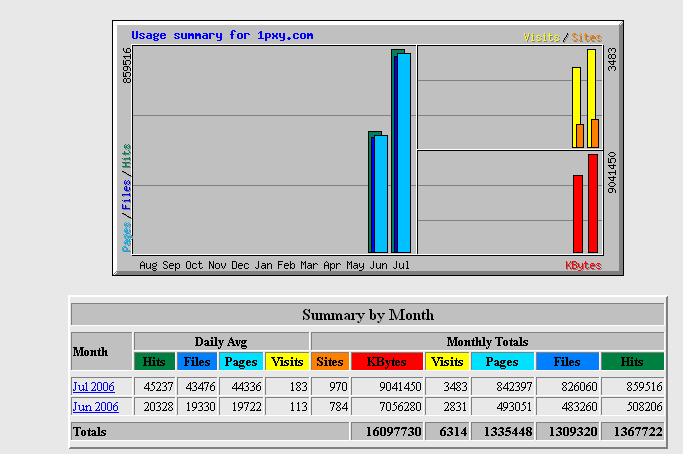
Task: Select the orange Sites column header
Action: 330,362
